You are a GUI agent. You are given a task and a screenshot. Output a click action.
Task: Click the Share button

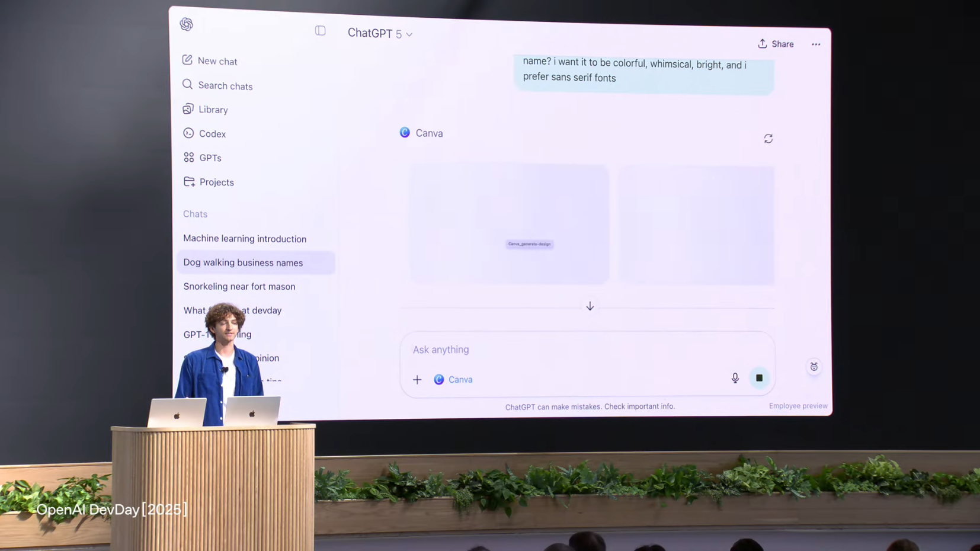[x=776, y=44]
